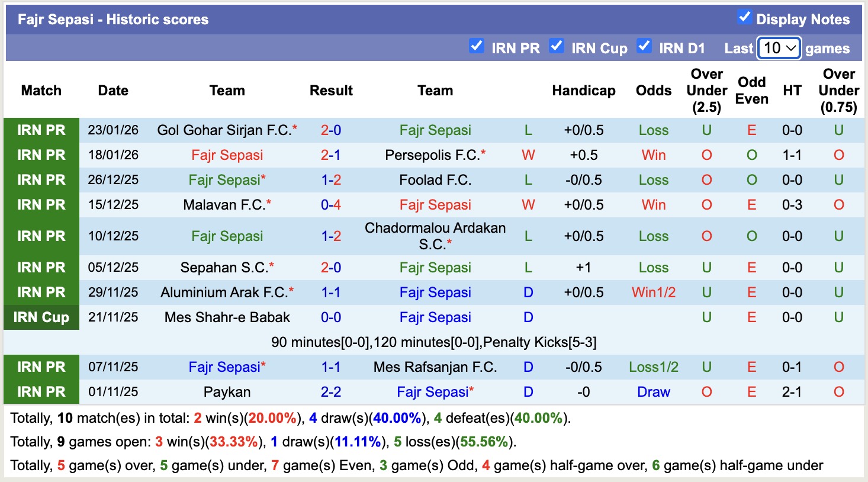Viewport: 868px width, 482px height.
Task: Disable the IRN D1 filter checkbox
Action: pyautogui.click(x=644, y=46)
